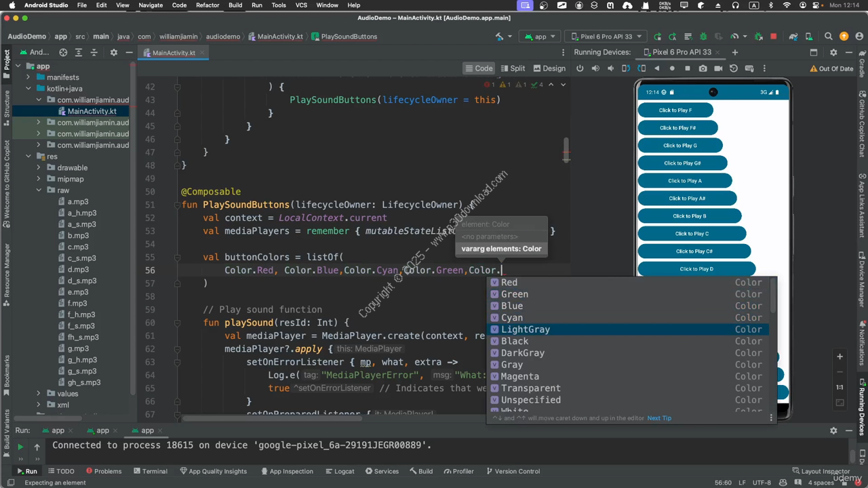868x488 pixels.
Task: Collapse the kotlin+java folder
Action: click(x=29, y=89)
